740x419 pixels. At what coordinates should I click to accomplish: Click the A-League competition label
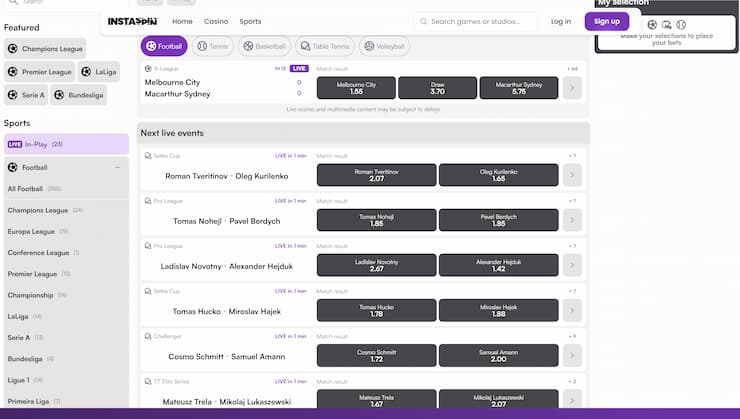click(166, 69)
